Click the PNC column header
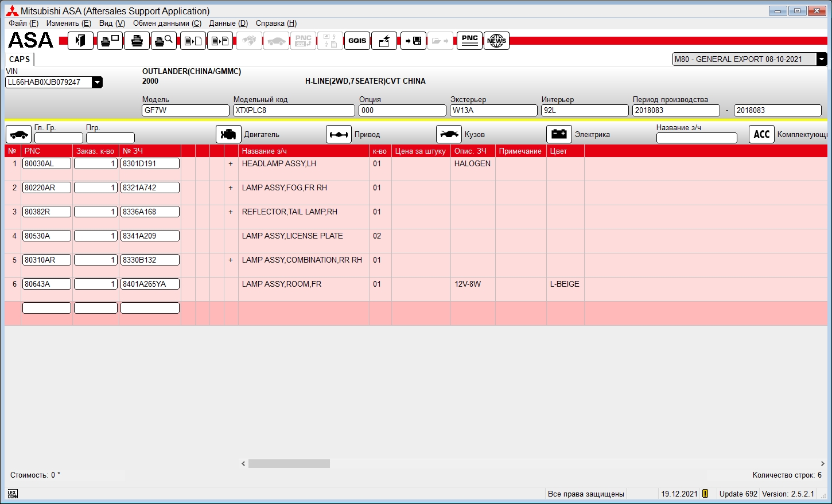 [47, 151]
